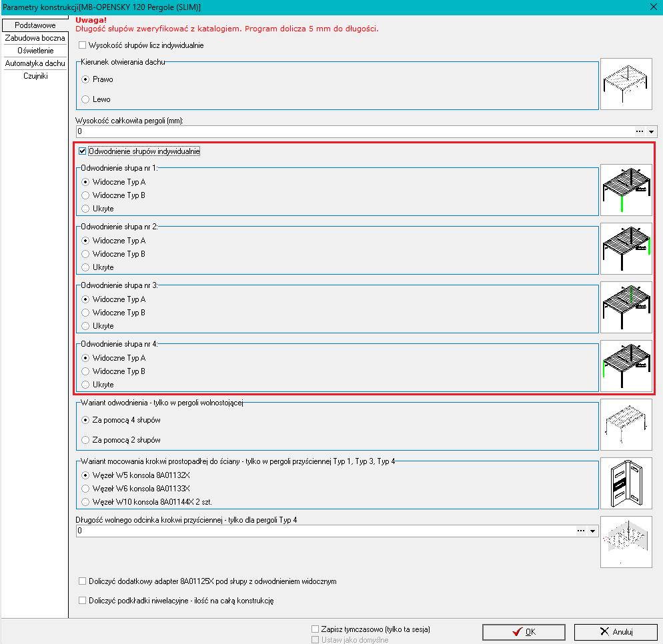Click the post 1 drainage preview image
Screen dimensions: 663x644
point(626,190)
